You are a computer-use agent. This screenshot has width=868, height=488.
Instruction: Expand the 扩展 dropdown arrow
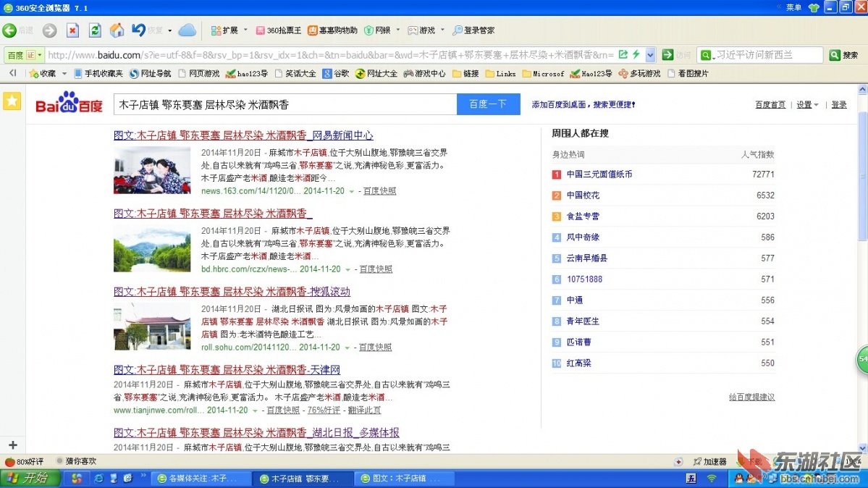245,30
